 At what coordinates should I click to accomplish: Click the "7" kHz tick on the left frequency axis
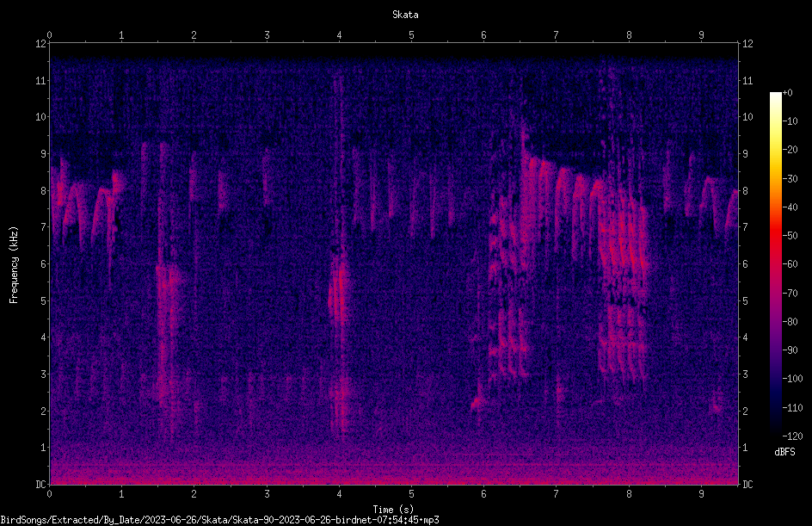tap(43, 227)
